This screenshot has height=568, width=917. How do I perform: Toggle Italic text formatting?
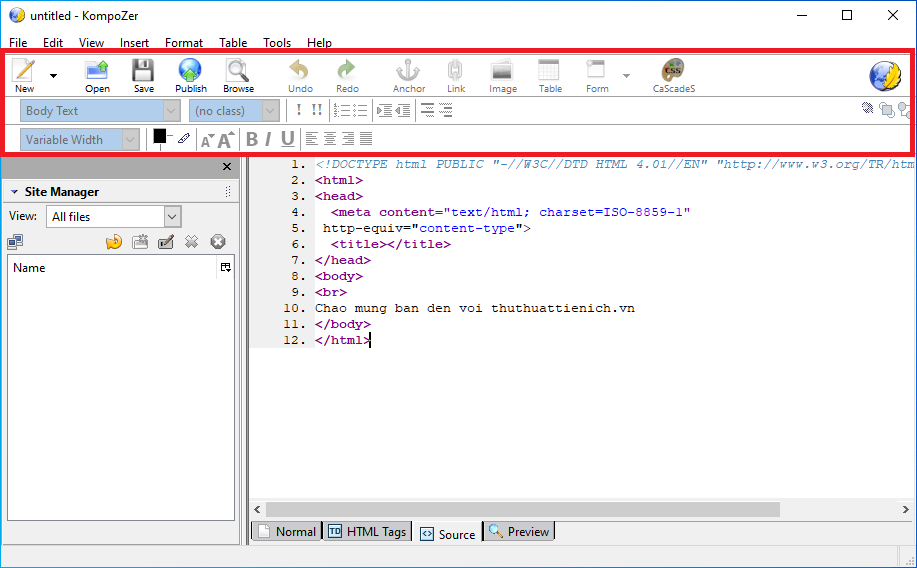point(268,139)
